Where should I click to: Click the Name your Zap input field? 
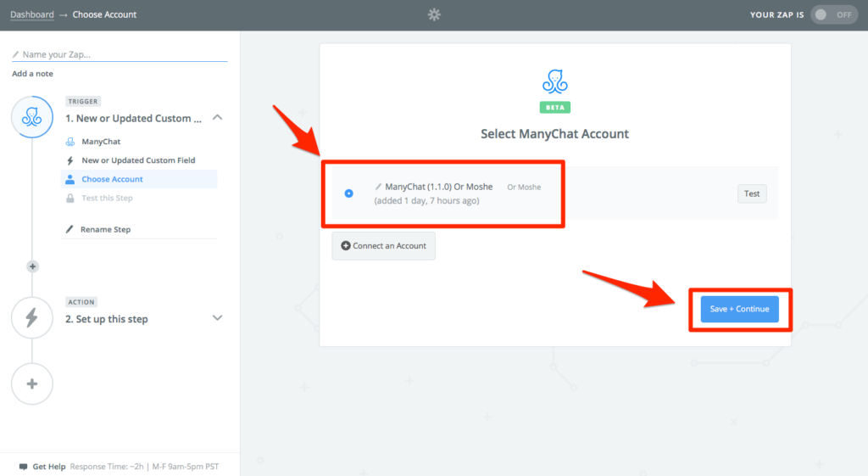pyautogui.click(x=120, y=54)
